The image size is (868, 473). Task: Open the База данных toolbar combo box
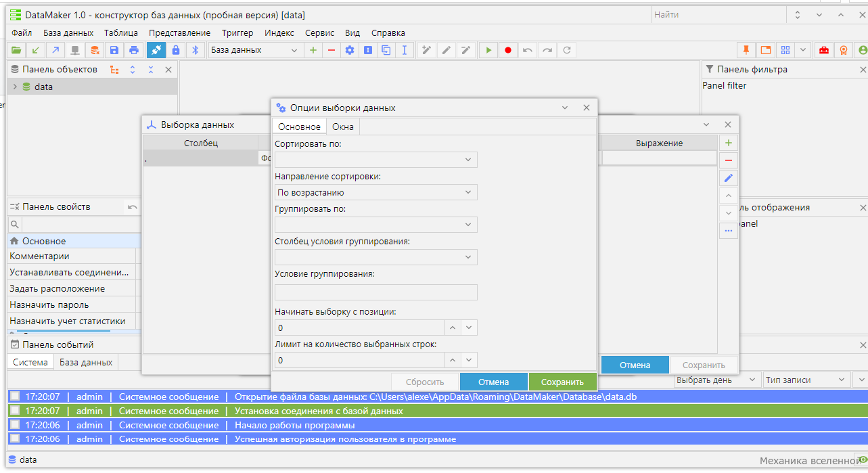[x=255, y=50]
